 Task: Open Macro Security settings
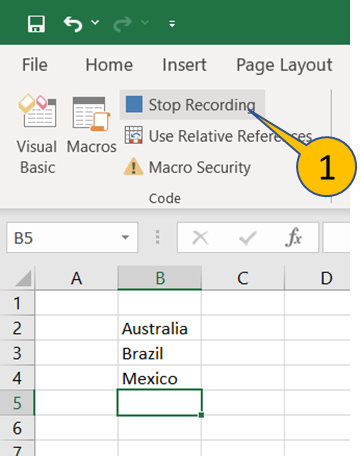pos(187,167)
